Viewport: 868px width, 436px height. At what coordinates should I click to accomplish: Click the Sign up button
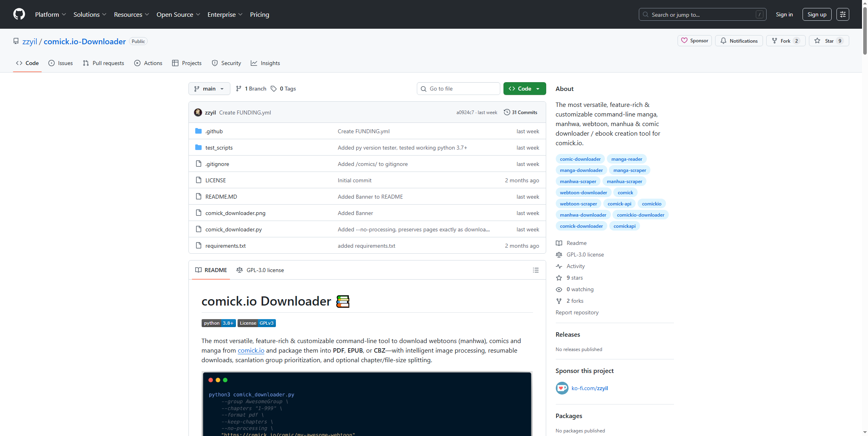click(x=816, y=14)
